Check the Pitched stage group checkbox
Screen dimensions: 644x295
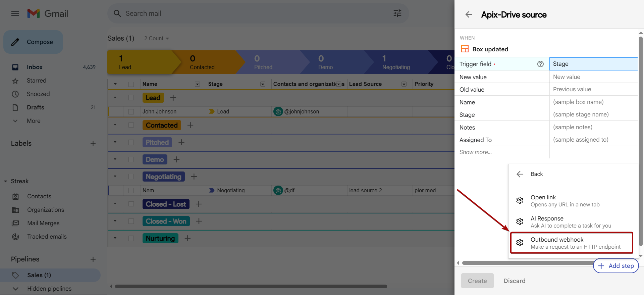point(131,142)
